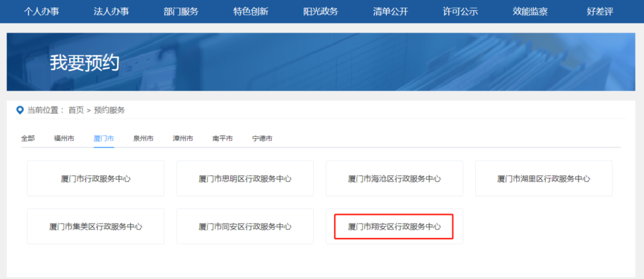Click the location pin icon beside 当前位置
This screenshot has height=279, width=644.
20,110
